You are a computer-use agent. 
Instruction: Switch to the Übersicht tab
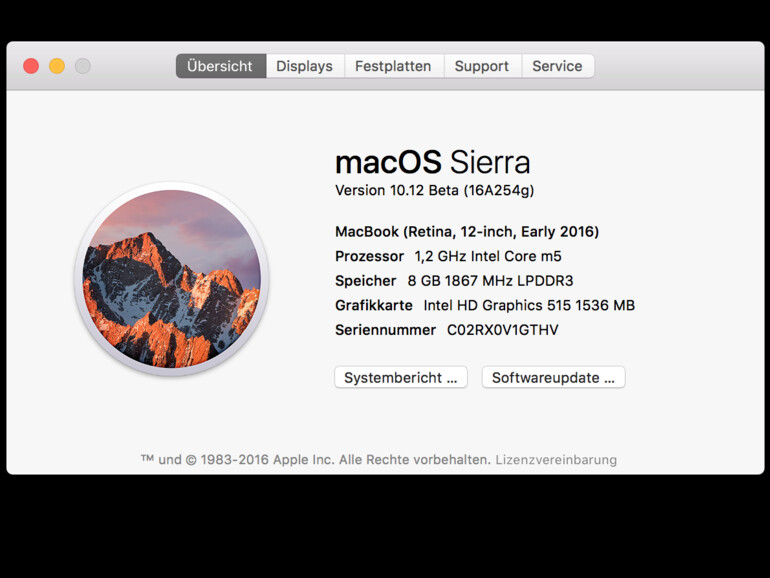pos(221,66)
